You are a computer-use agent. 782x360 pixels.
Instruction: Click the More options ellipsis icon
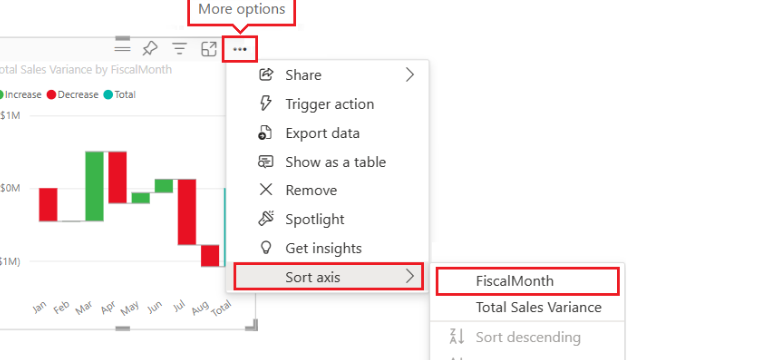(240, 49)
